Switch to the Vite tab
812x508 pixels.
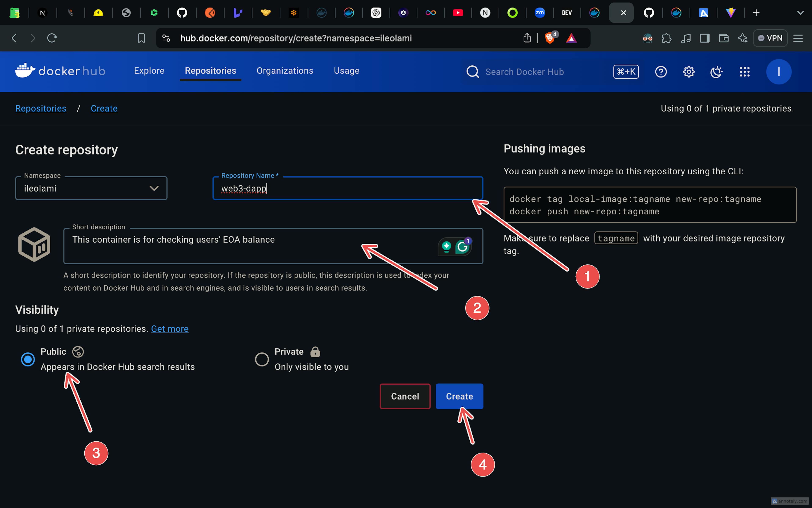[x=730, y=13]
